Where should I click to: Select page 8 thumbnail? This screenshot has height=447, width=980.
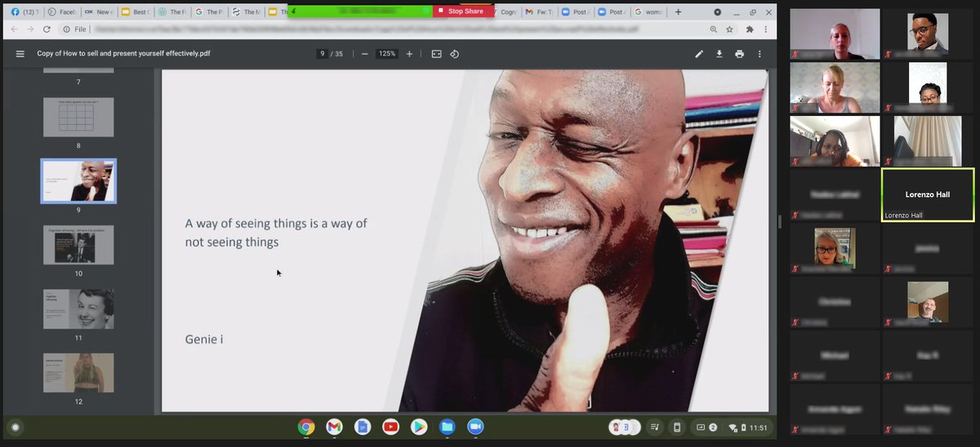coord(78,117)
